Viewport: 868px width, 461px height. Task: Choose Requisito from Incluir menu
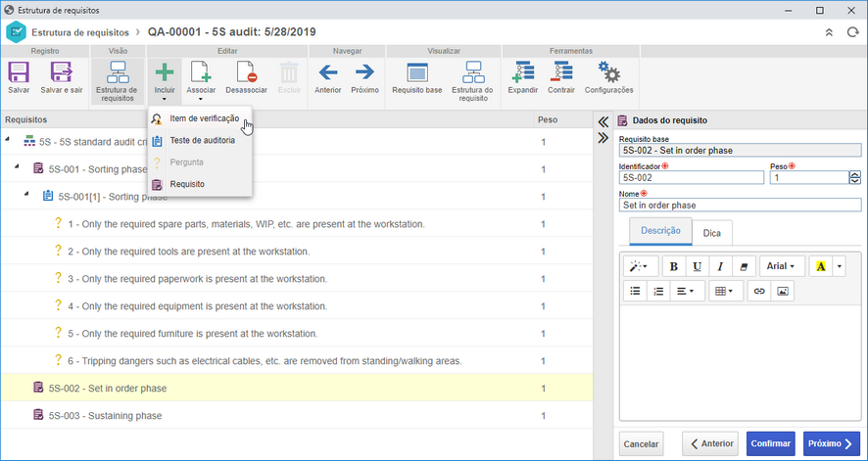coord(201,184)
